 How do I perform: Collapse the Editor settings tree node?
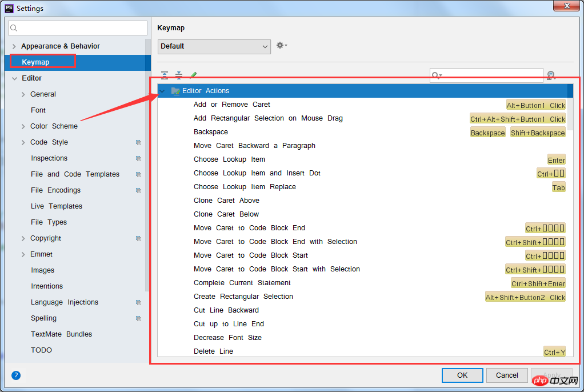point(14,78)
